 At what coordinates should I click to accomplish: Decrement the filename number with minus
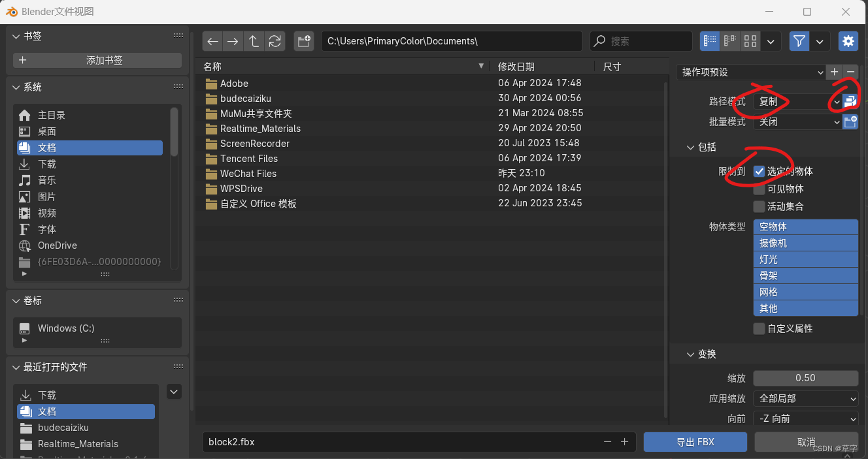[x=607, y=442]
